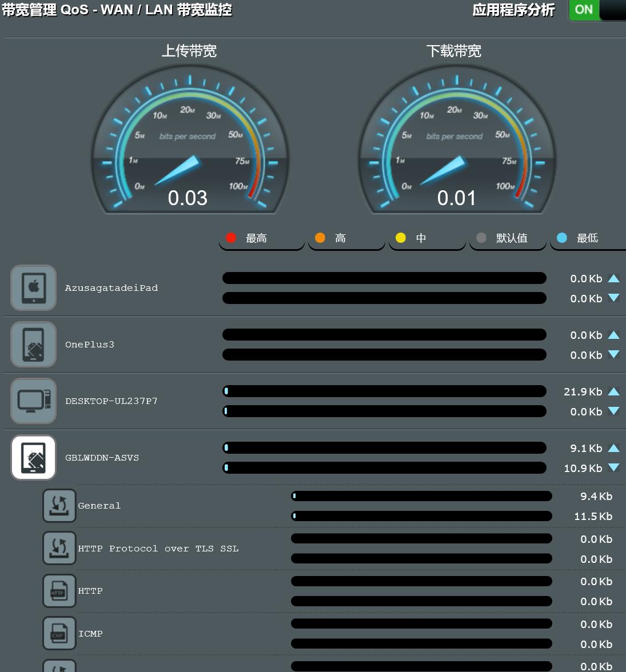The image size is (626, 672).
Task: Toggle the upload arrow for AzusagatadeiPad
Action: (x=613, y=278)
